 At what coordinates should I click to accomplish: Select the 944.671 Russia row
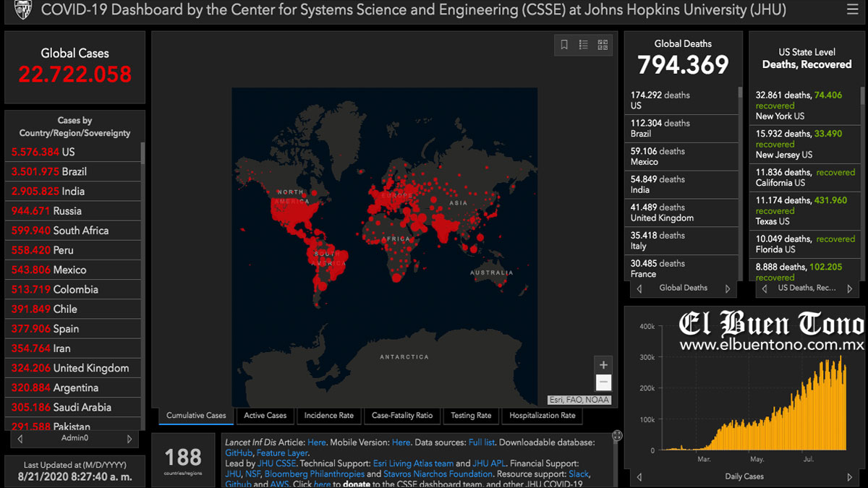tap(72, 210)
